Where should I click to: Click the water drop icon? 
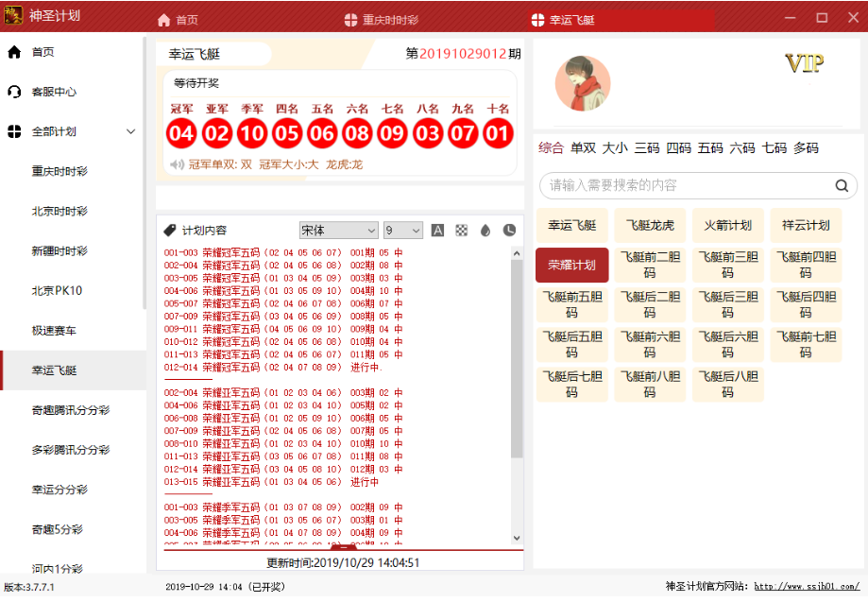click(x=485, y=231)
